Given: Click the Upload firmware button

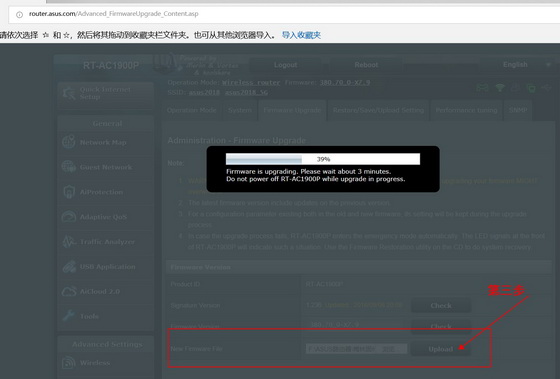Looking at the screenshot, I should pyautogui.click(x=441, y=349).
